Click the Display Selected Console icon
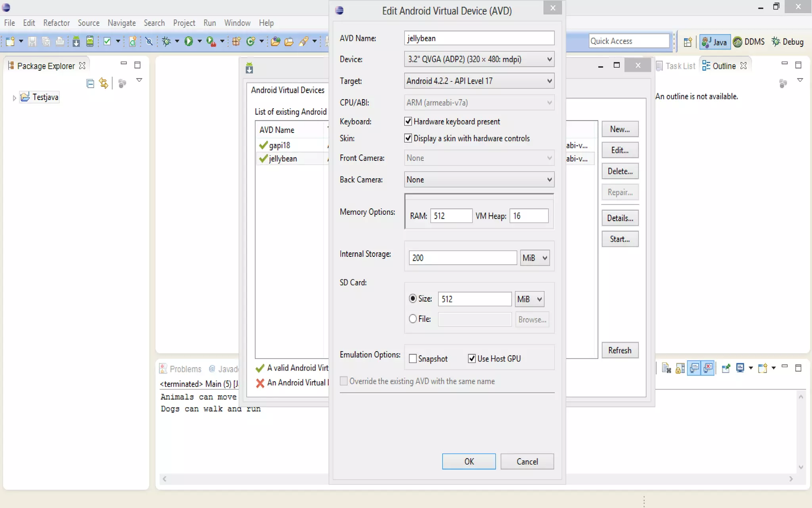This screenshot has height=508, width=812. pos(740,368)
